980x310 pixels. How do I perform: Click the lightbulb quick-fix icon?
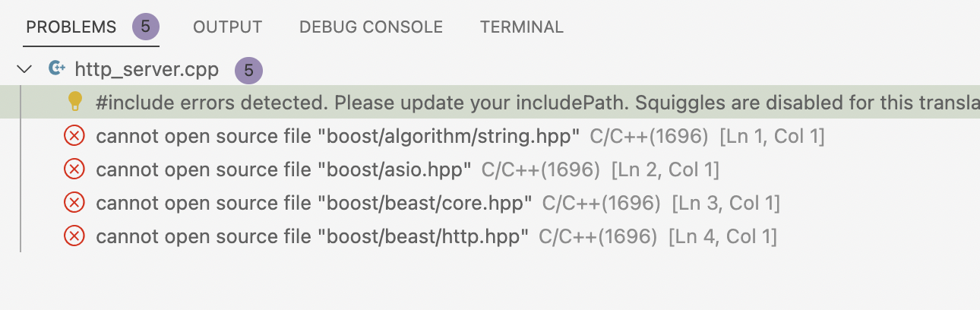tap(74, 101)
